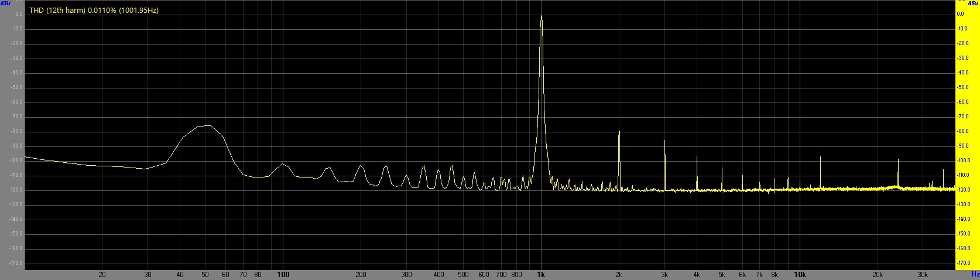Click the 50 frequency axis label
This screenshot has height=280, width=980.
click(205, 274)
